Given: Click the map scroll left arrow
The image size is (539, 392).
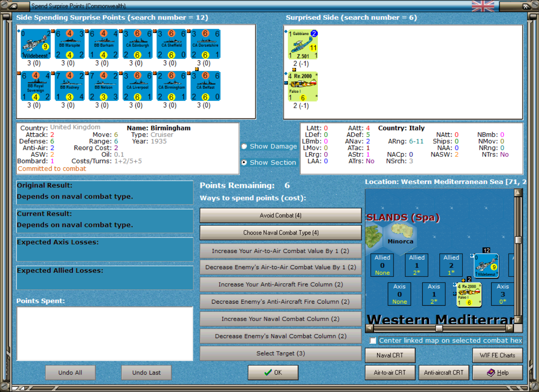Looking at the screenshot, I should 369,328.
